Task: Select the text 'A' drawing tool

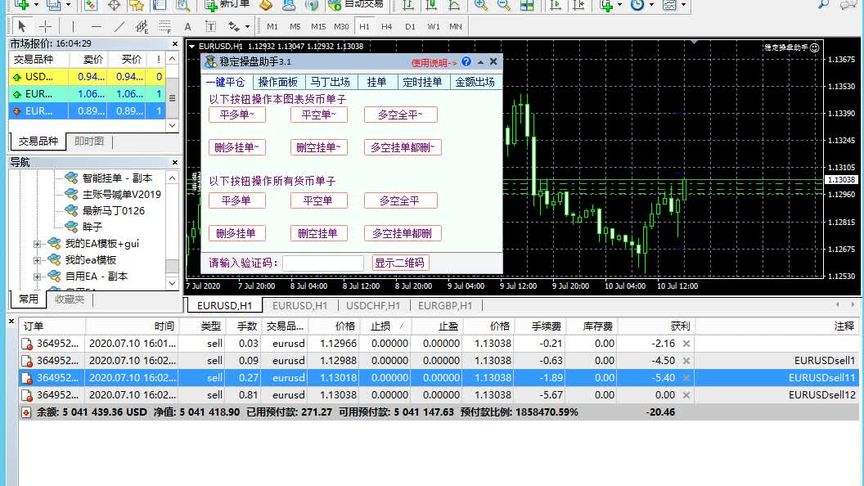Action: [x=188, y=26]
